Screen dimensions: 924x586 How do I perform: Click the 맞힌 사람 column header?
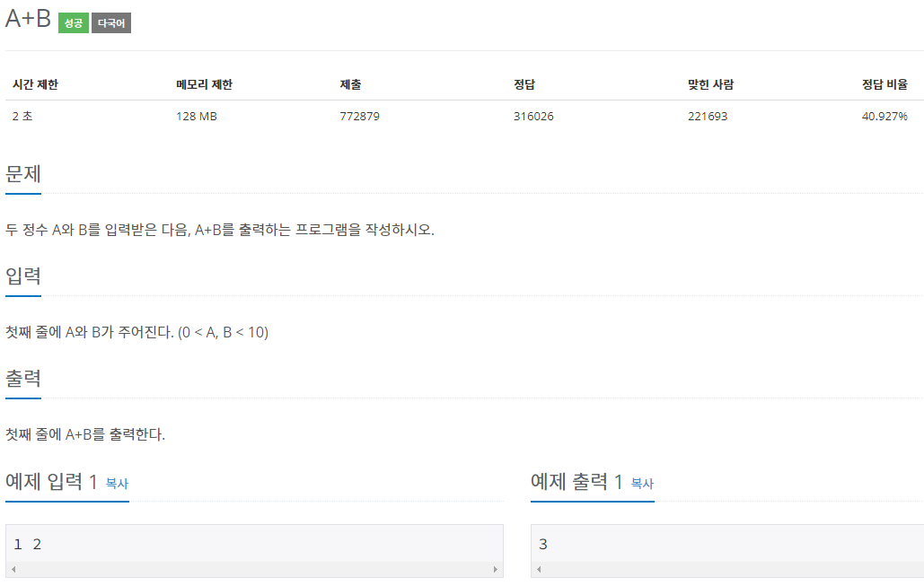(710, 84)
